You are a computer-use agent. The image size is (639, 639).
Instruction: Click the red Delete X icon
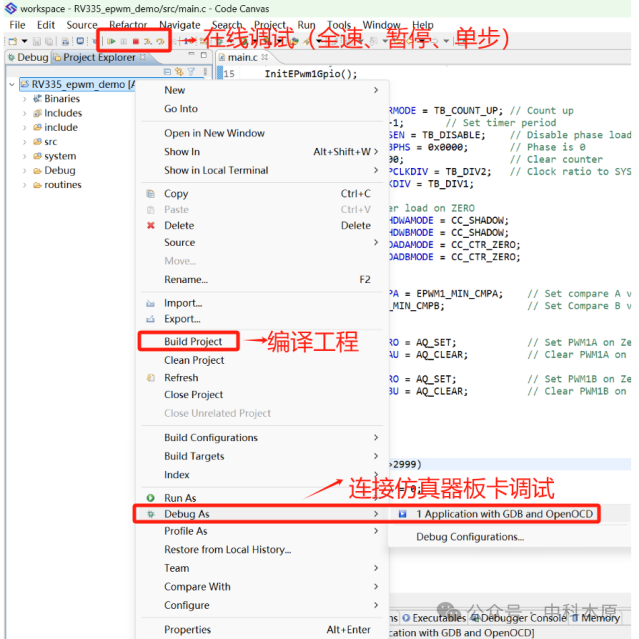(x=151, y=225)
